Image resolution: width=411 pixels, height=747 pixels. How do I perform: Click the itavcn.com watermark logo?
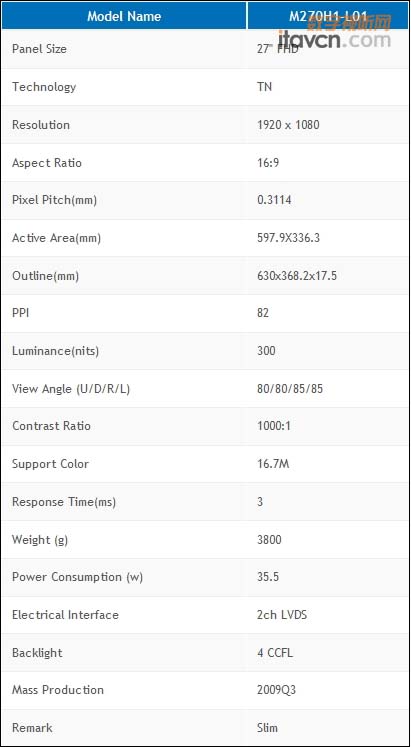tap(334, 32)
